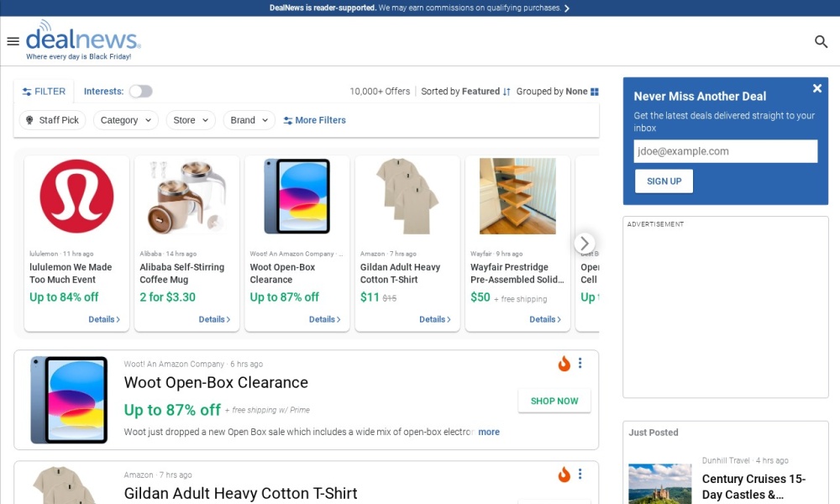Open three-dot menu on Woot Open-Box deal
840x504 pixels.
(x=580, y=364)
